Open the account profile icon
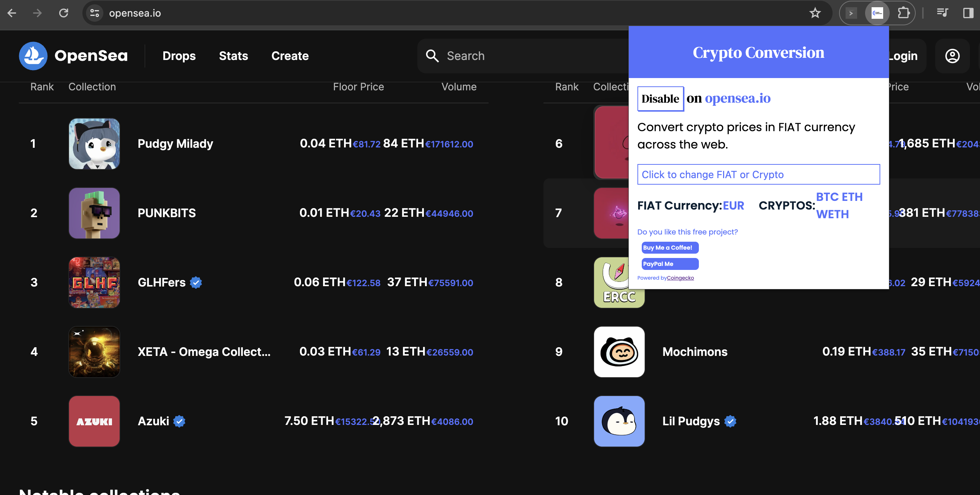 pyautogui.click(x=952, y=56)
